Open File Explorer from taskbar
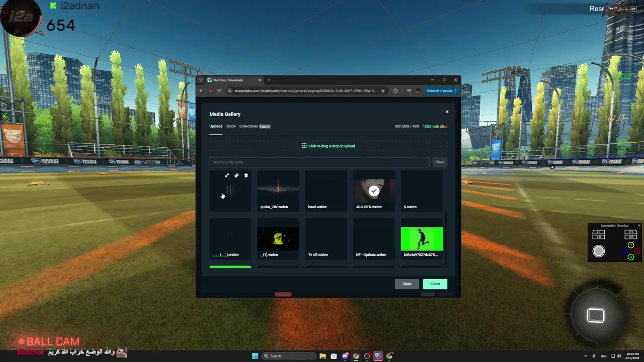 click(323, 356)
